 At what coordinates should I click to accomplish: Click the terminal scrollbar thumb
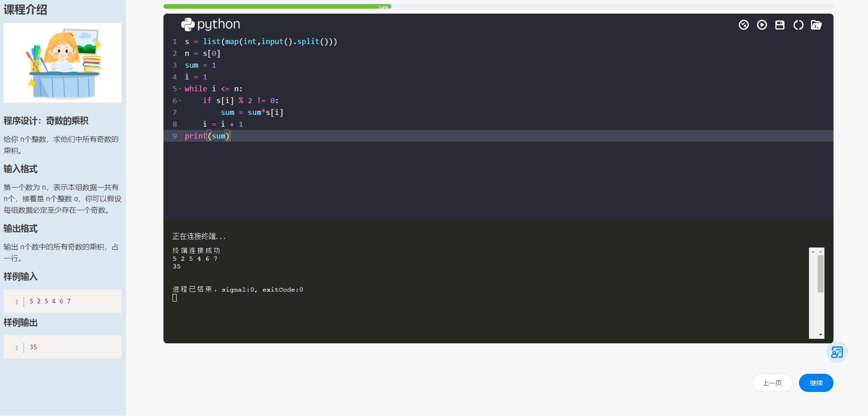tap(820, 274)
